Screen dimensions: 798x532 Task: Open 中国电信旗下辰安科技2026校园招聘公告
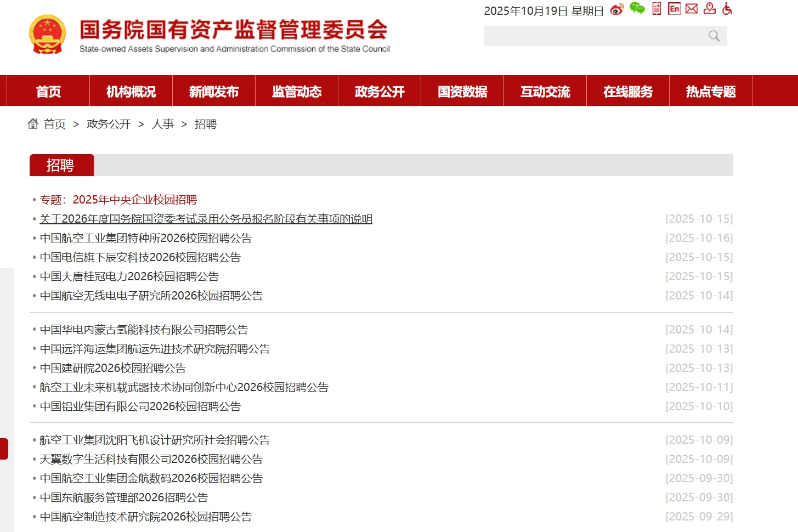[x=140, y=257]
